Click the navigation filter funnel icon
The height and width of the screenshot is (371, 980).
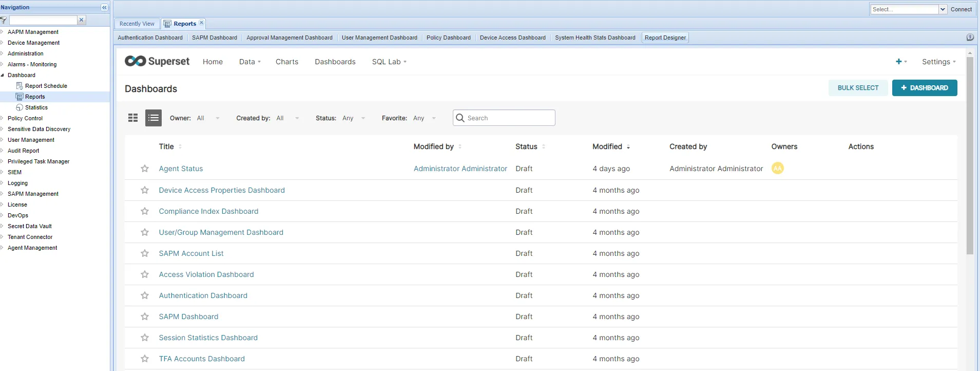[x=4, y=20]
